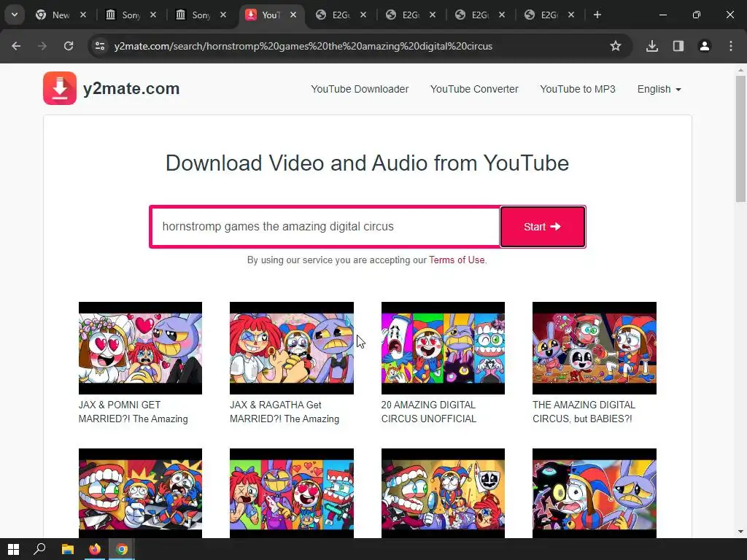Click the browser address bar URL

click(303, 46)
